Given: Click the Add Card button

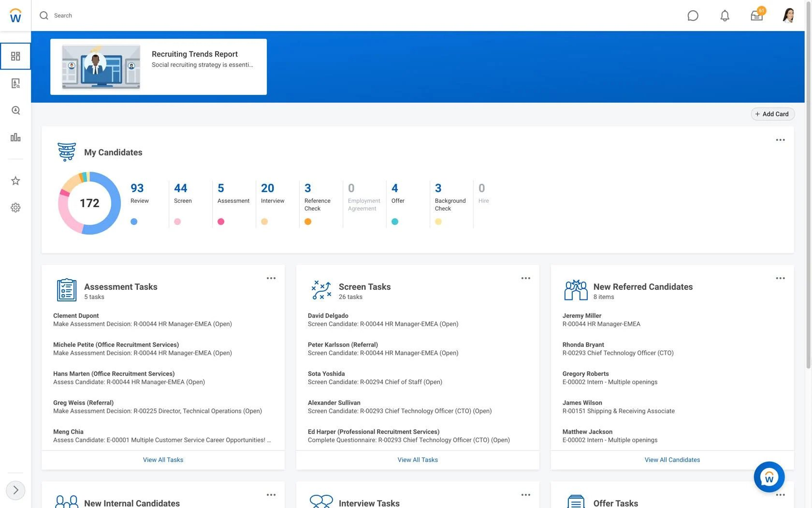Looking at the screenshot, I should point(772,114).
